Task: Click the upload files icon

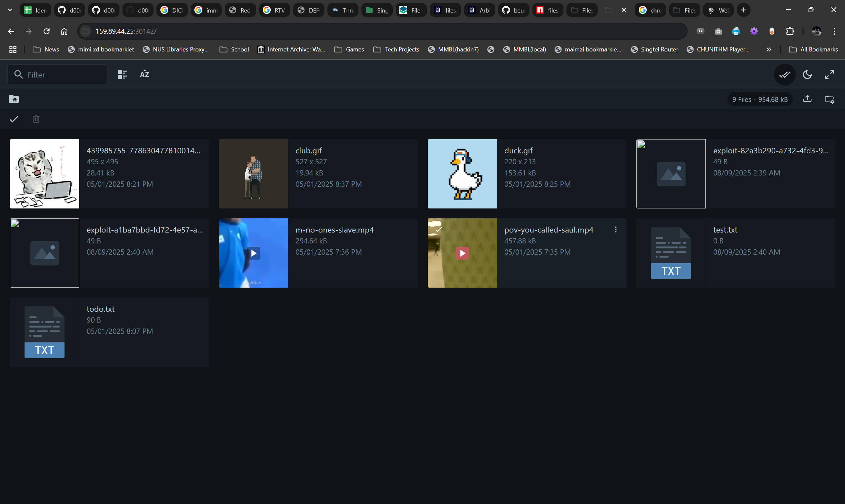Action: 807,99
